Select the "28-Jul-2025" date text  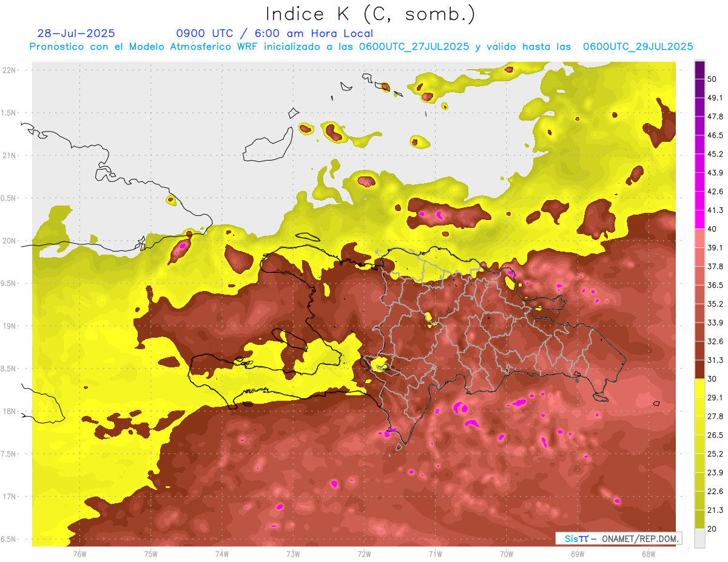(76, 33)
